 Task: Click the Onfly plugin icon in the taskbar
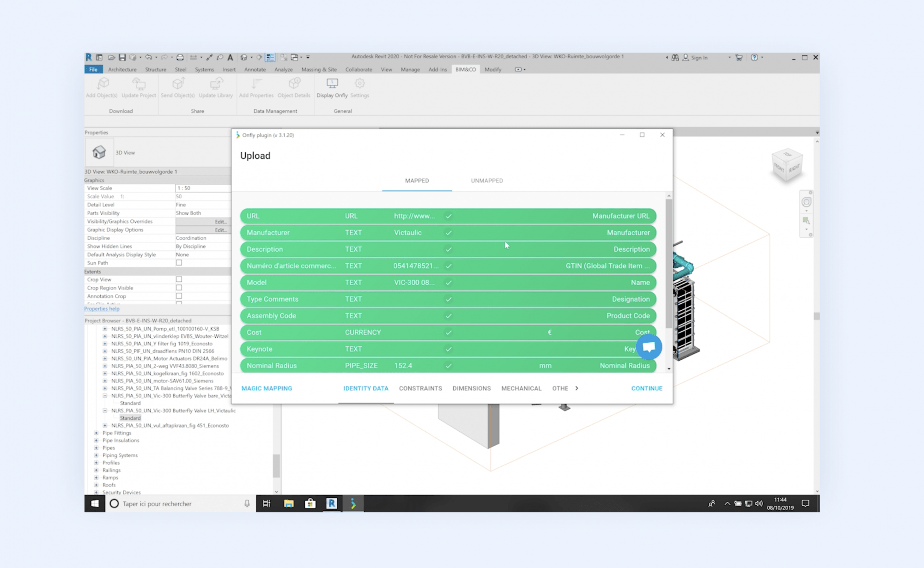353,503
